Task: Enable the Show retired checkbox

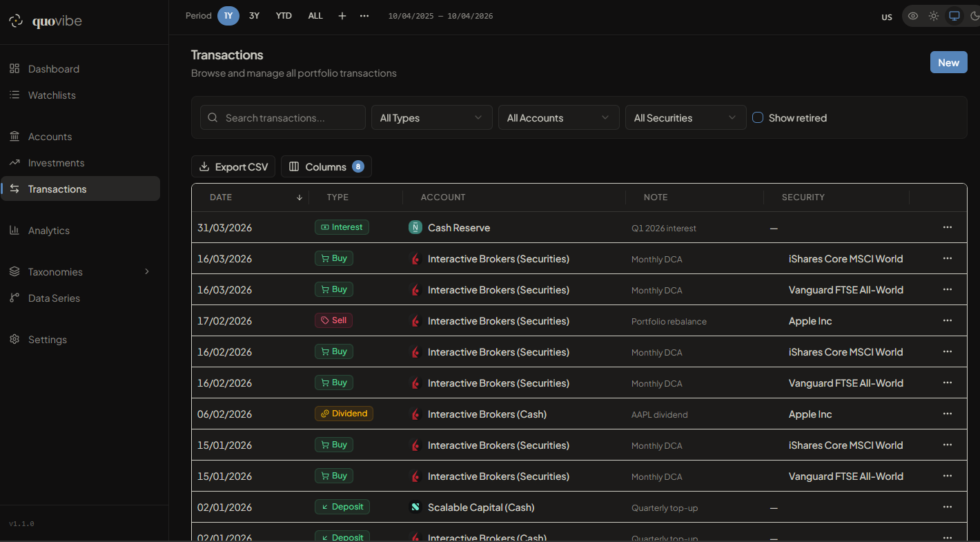Action: (x=758, y=118)
